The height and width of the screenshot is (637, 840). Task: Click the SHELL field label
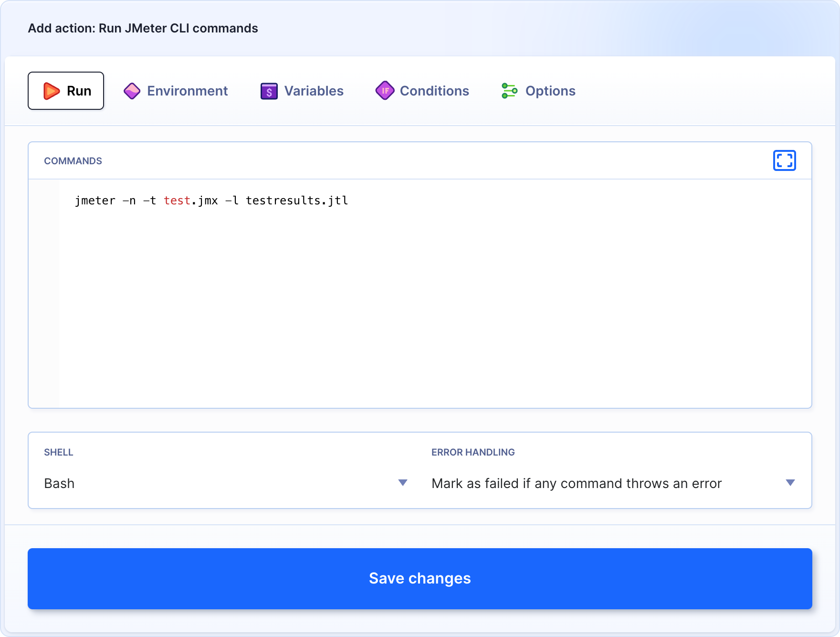tap(59, 452)
